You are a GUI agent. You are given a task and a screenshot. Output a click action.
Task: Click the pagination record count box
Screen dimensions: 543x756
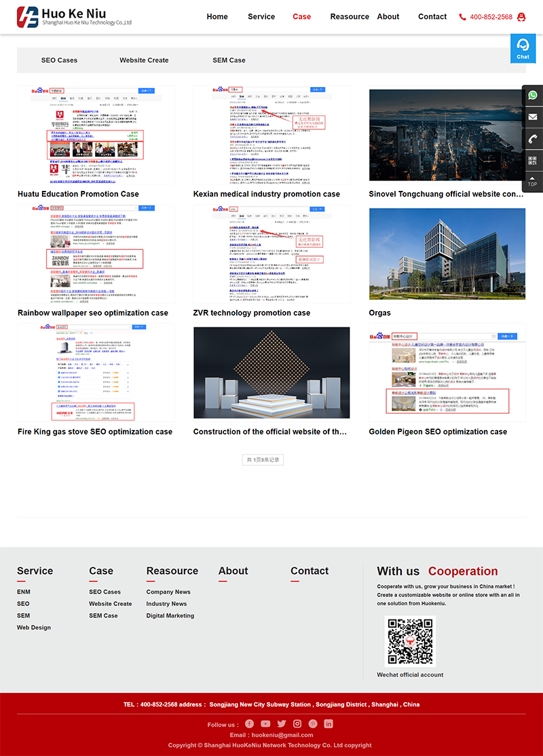[263, 459]
